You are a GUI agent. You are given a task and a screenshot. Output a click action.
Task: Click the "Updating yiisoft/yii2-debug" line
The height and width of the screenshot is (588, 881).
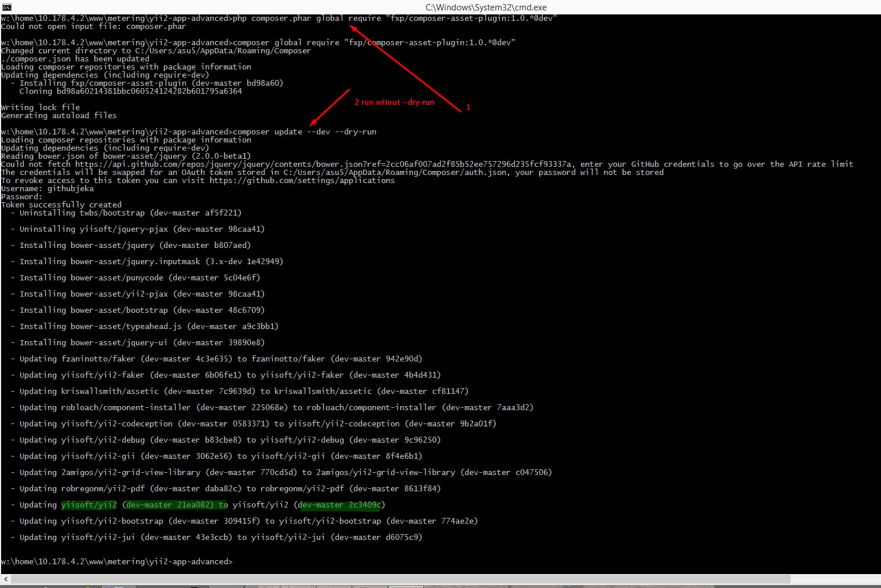click(231, 440)
